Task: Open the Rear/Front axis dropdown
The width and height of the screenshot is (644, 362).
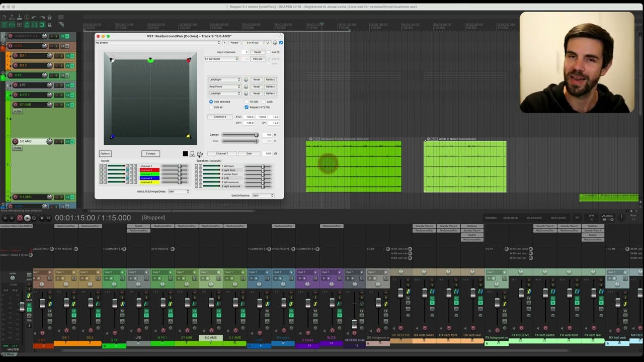Action: (x=225, y=86)
